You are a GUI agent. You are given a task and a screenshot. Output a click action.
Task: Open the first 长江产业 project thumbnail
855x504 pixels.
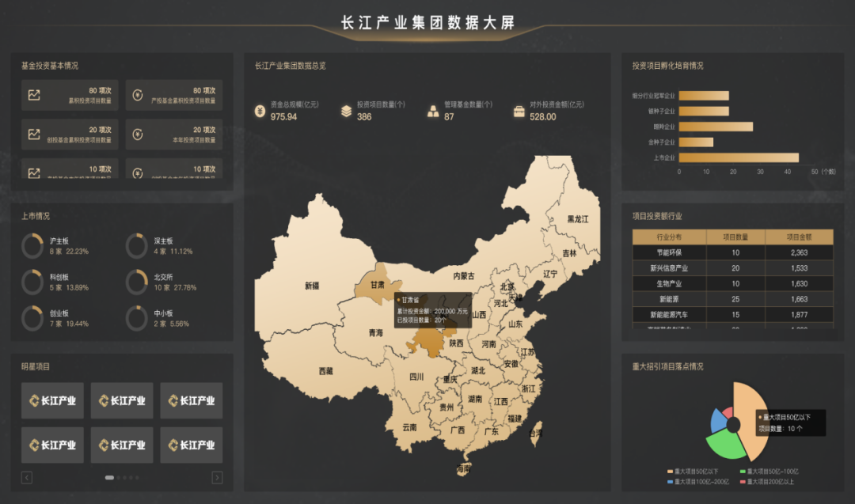pyautogui.click(x=52, y=400)
